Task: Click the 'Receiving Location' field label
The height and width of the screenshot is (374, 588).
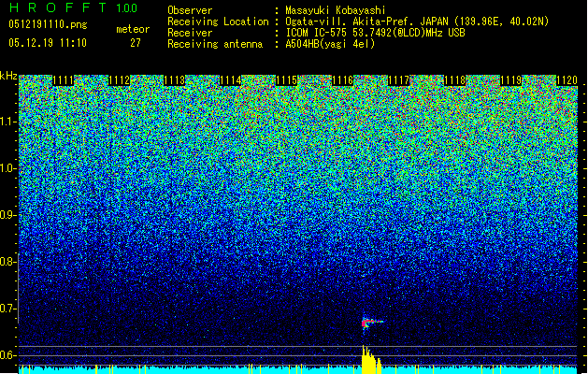Action: (x=218, y=22)
